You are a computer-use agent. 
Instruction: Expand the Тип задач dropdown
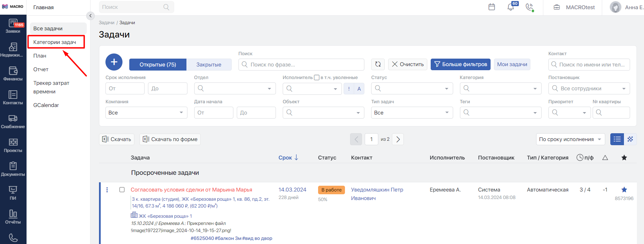click(412, 112)
